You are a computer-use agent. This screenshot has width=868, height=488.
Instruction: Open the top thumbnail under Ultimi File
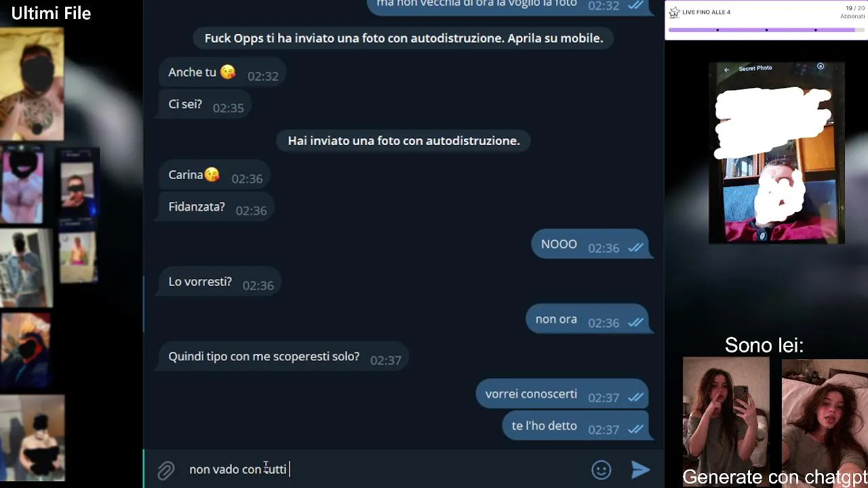[x=32, y=84]
